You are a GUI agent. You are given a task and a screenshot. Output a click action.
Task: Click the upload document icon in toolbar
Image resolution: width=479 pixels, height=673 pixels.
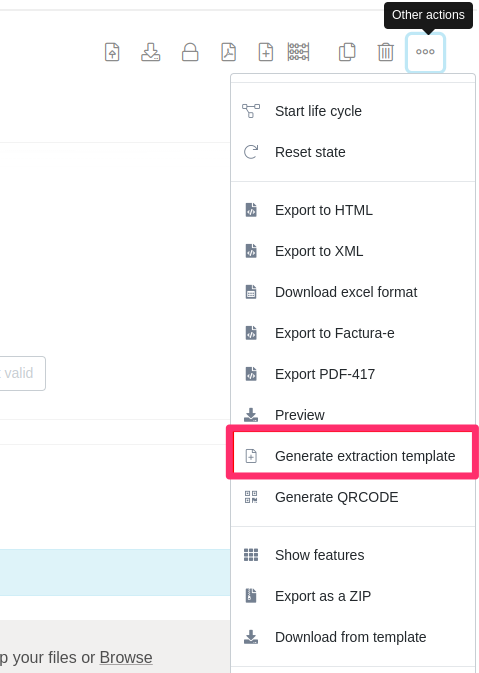tap(112, 52)
